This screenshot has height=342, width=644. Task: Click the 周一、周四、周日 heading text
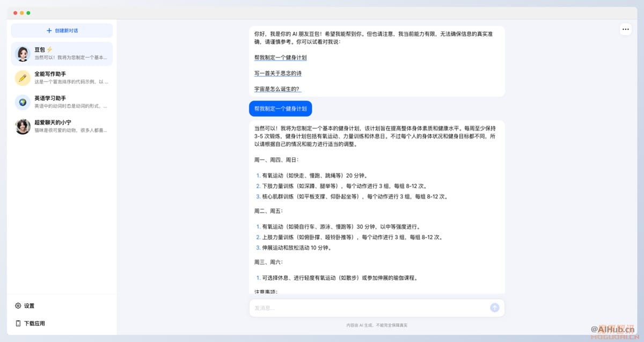pyautogui.click(x=276, y=159)
